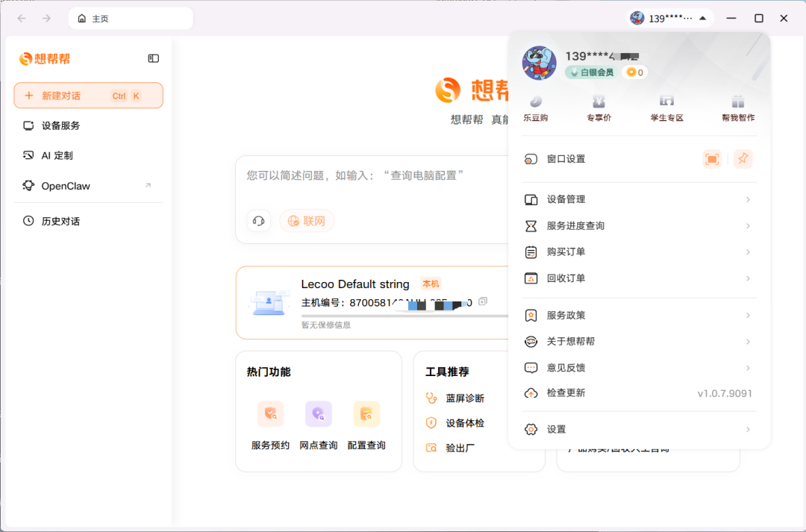Open 设备管理 menu entry
The height and width of the screenshot is (532, 806).
coord(639,199)
